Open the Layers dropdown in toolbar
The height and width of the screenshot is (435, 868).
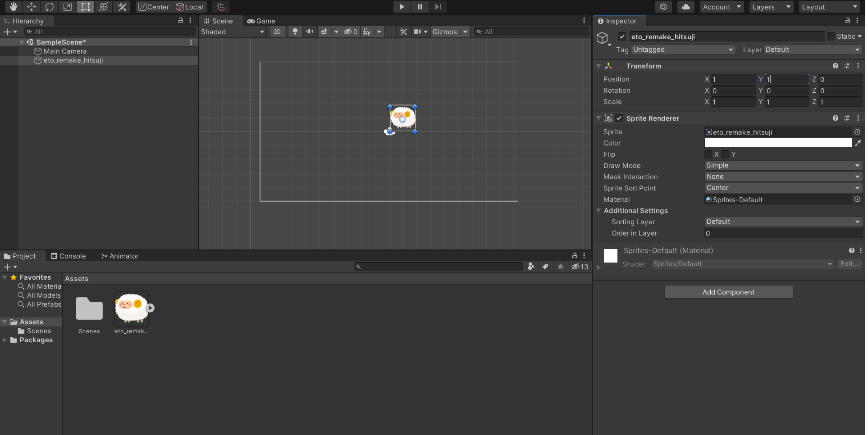(x=771, y=7)
